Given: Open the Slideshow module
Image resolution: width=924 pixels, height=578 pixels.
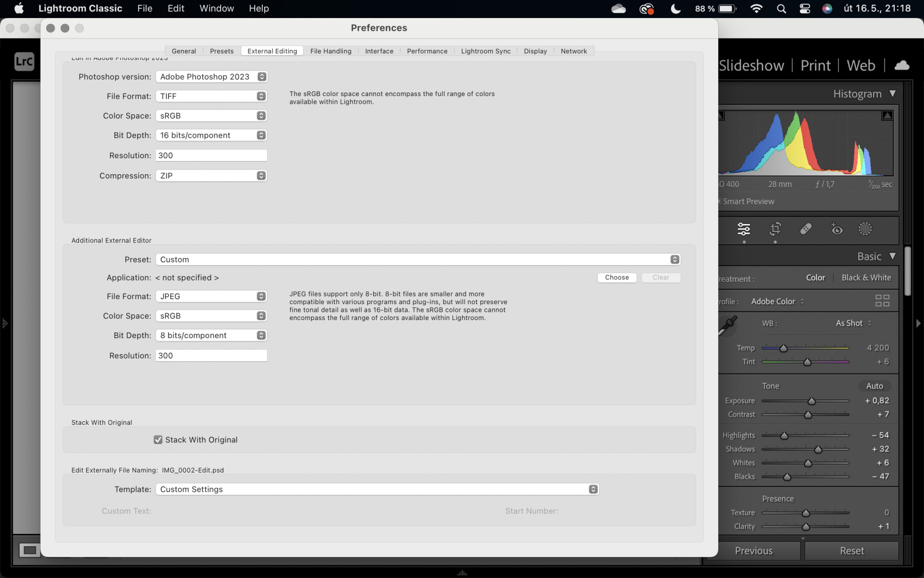Looking at the screenshot, I should coord(752,65).
